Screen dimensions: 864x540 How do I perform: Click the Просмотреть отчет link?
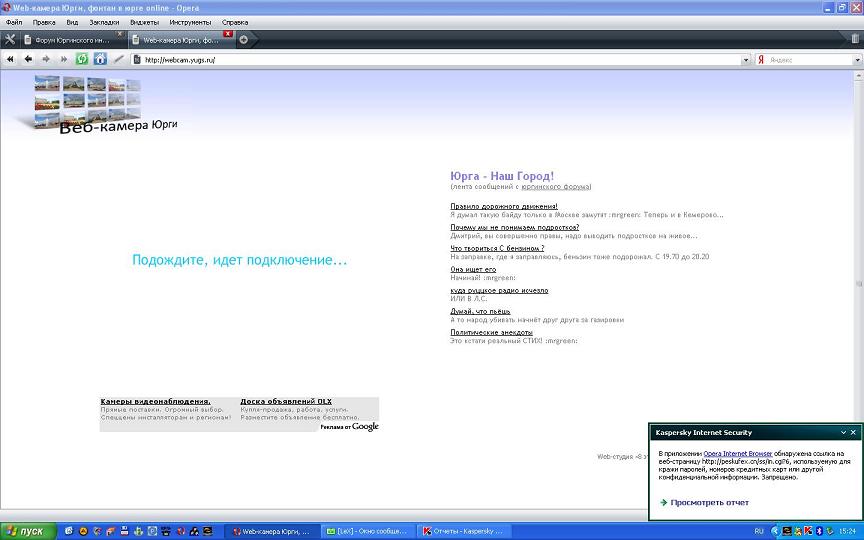[x=709, y=502]
